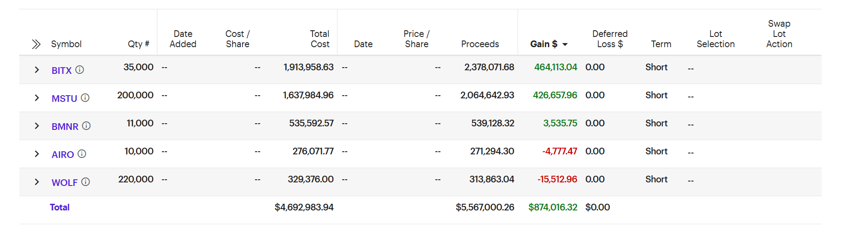Open the BITX symbol link
This screenshot has height=234, width=868.
[x=62, y=71]
